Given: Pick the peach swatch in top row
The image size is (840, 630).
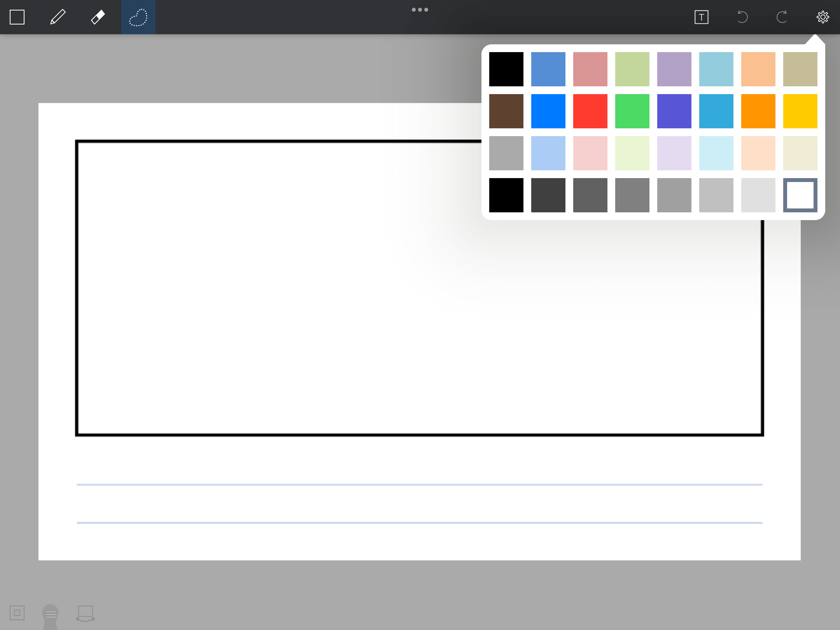Looking at the screenshot, I should (x=758, y=69).
